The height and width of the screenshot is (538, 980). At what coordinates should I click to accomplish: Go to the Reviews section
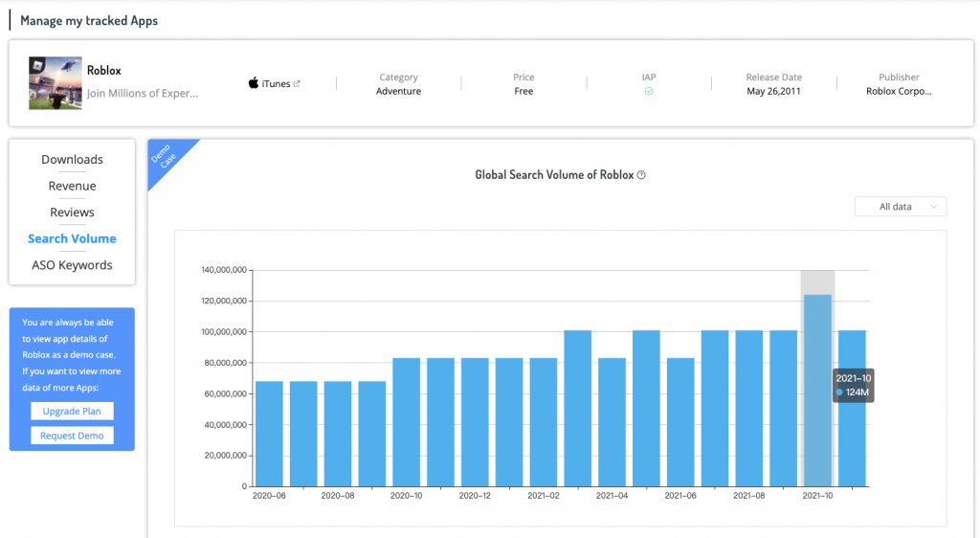pyautogui.click(x=72, y=213)
